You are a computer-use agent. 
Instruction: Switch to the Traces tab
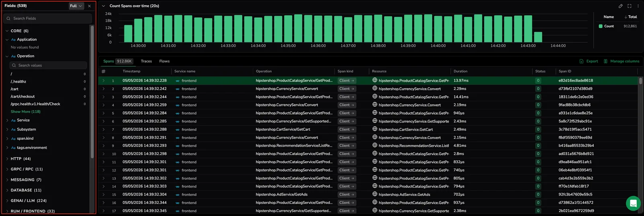click(x=146, y=61)
